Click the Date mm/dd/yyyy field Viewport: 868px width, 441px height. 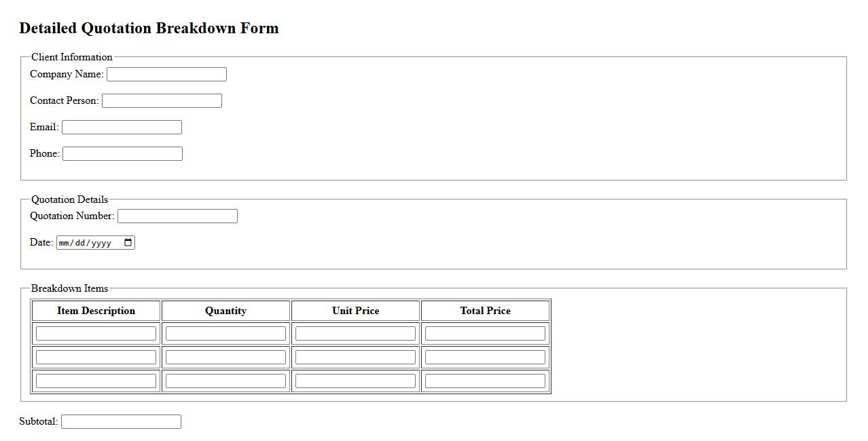coord(85,243)
